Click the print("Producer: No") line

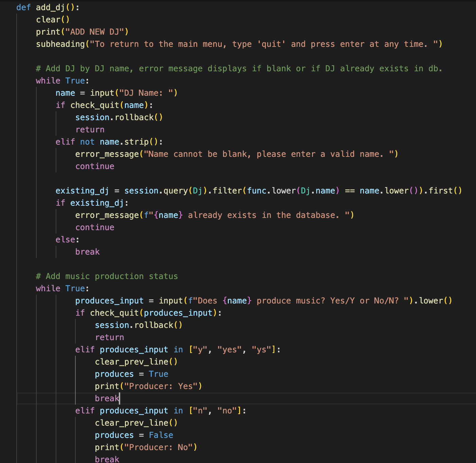[x=146, y=447]
